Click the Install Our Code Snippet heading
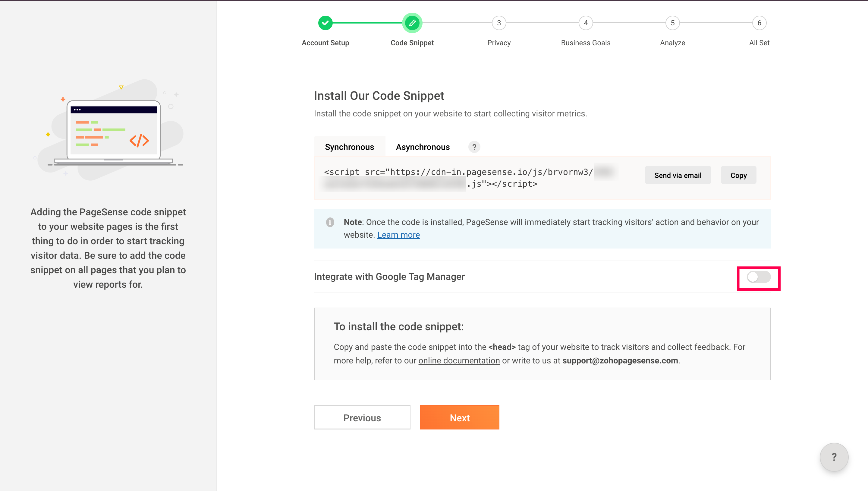 379,96
